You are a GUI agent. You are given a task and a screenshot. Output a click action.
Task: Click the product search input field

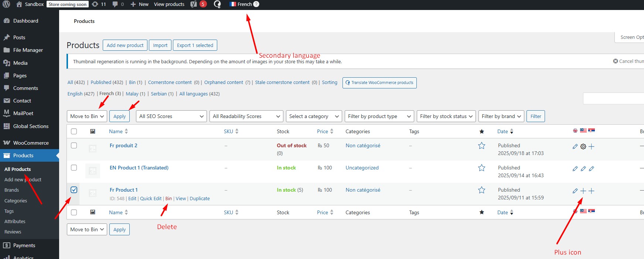(x=613, y=98)
